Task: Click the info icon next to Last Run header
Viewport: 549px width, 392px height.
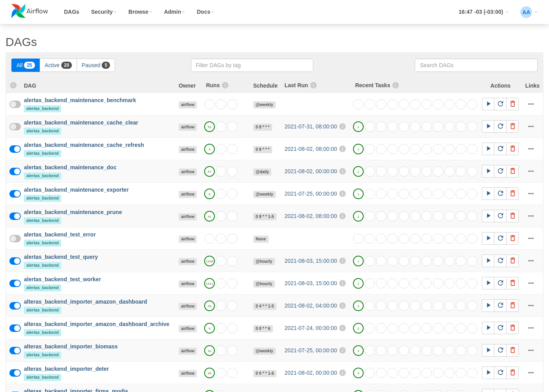Action: click(313, 85)
